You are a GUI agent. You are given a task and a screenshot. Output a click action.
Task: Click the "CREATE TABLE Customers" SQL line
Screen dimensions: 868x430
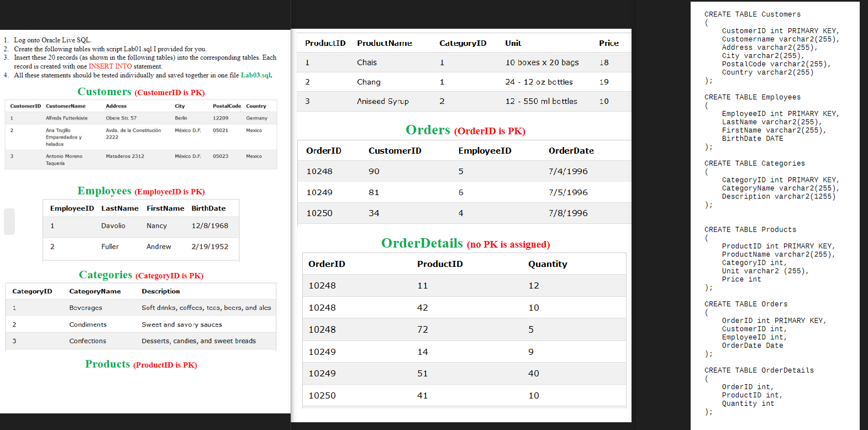click(x=753, y=14)
